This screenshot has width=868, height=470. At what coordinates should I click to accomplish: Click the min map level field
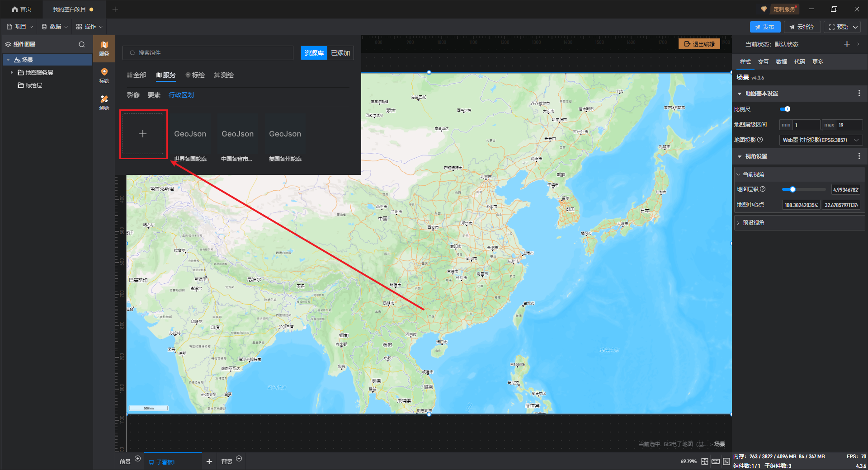[x=807, y=125]
